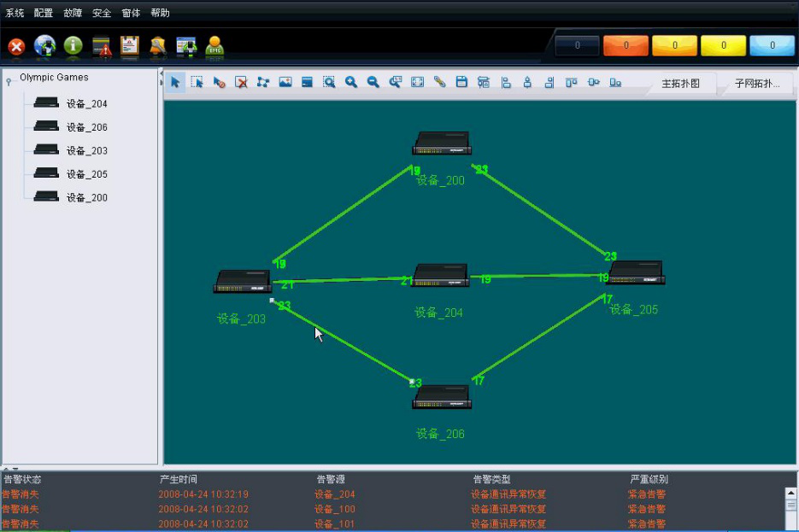Click the save topology disk icon

click(461, 83)
